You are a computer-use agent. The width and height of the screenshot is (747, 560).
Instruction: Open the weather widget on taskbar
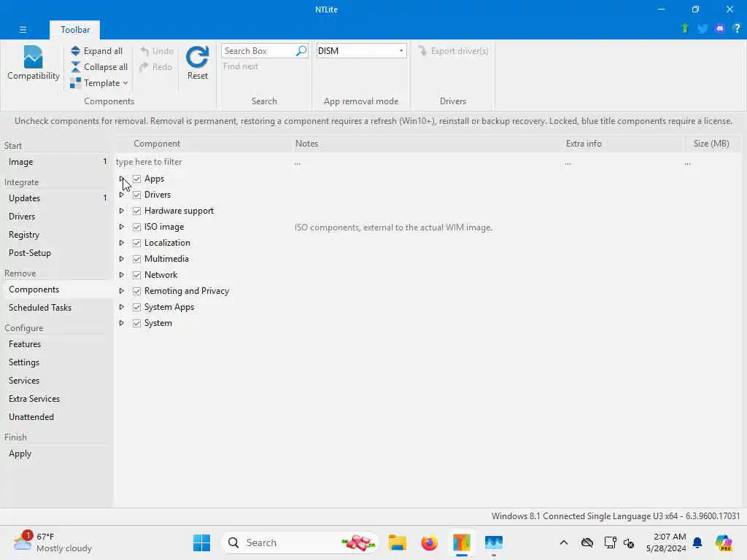tap(53, 542)
